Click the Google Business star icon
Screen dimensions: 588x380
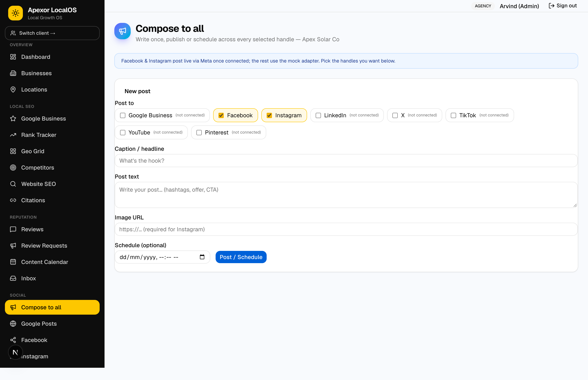13,119
